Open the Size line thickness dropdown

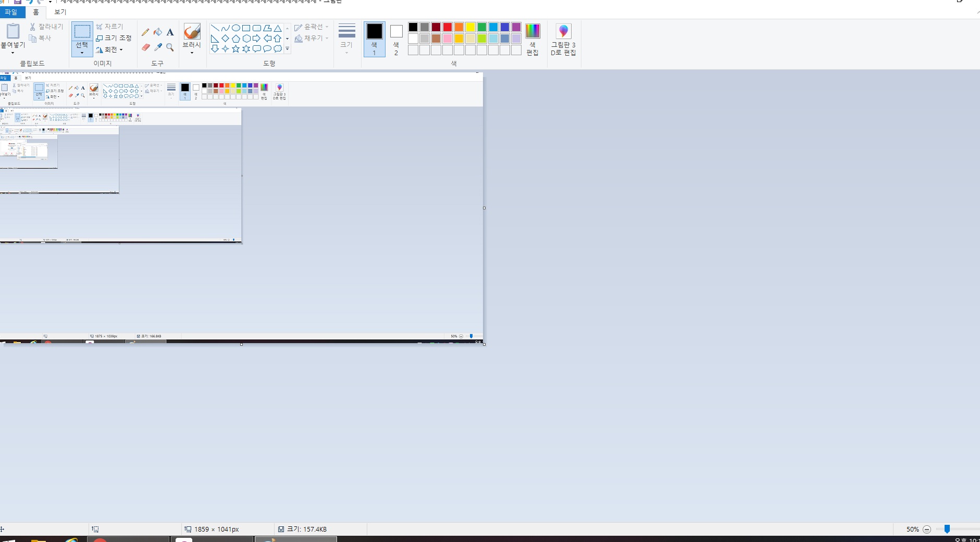point(346,39)
